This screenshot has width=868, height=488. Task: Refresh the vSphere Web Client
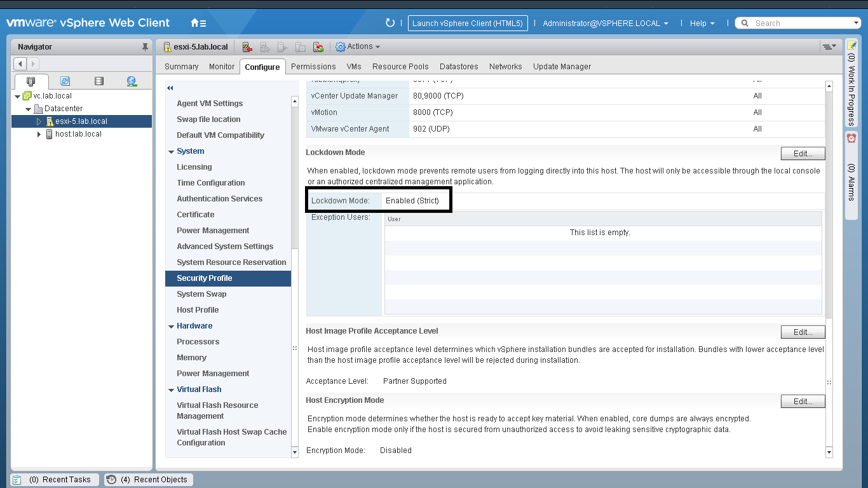[390, 24]
